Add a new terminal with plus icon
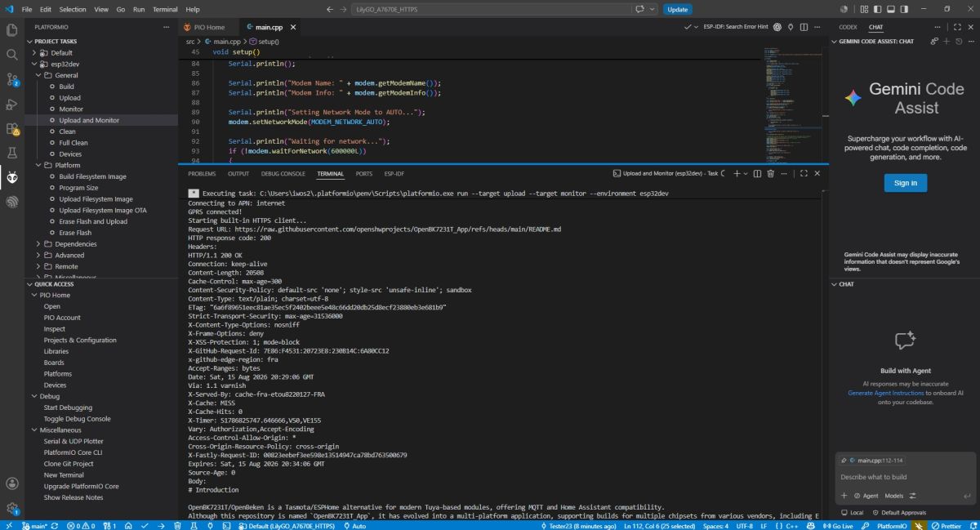 (x=735, y=173)
